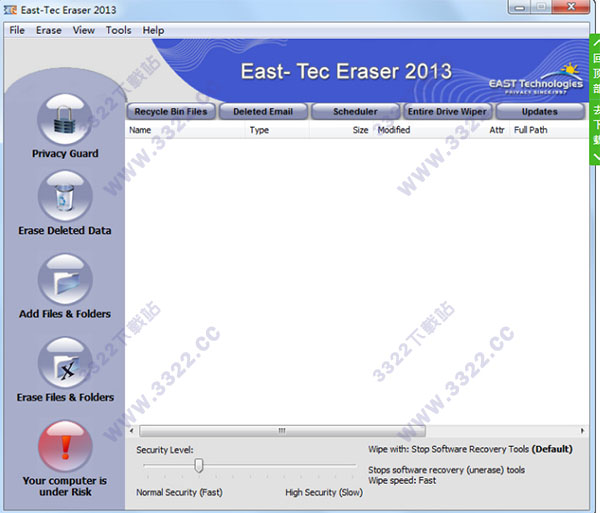Click the Deleted Email button
The height and width of the screenshot is (513, 600).
pyautogui.click(x=263, y=112)
